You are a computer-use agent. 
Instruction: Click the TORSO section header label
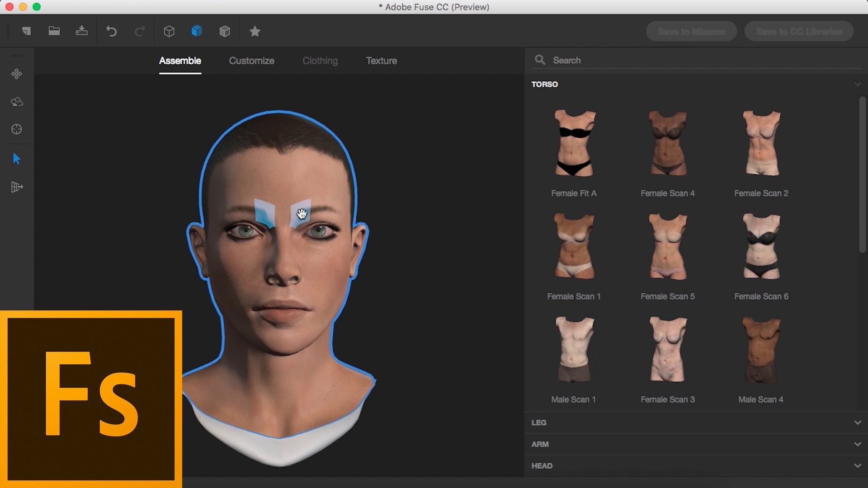pos(545,84)
